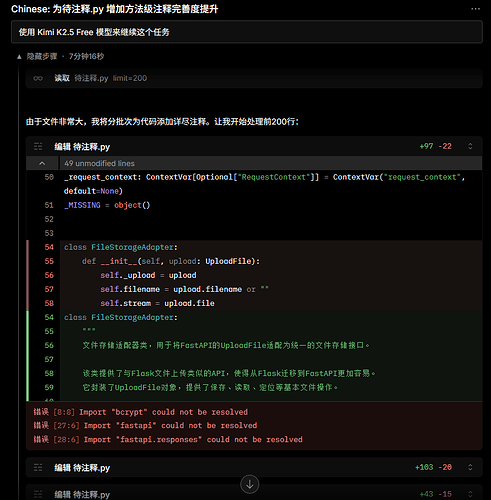491x500 pixels.
Task: Click the 49 unmodified lines label
Action: point(99,163)
